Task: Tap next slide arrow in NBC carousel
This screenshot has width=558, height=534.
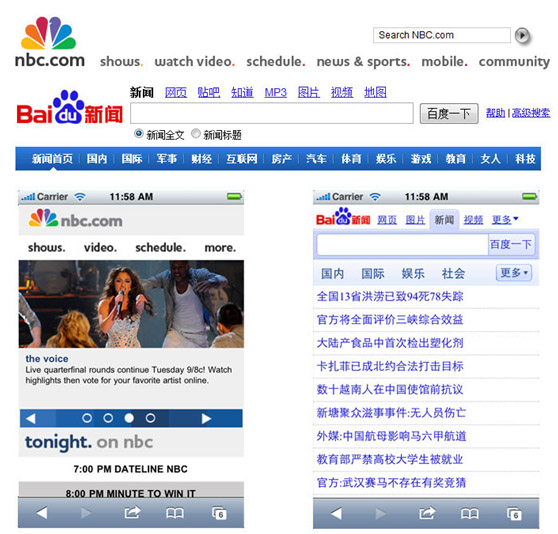Action: point(206,418)
